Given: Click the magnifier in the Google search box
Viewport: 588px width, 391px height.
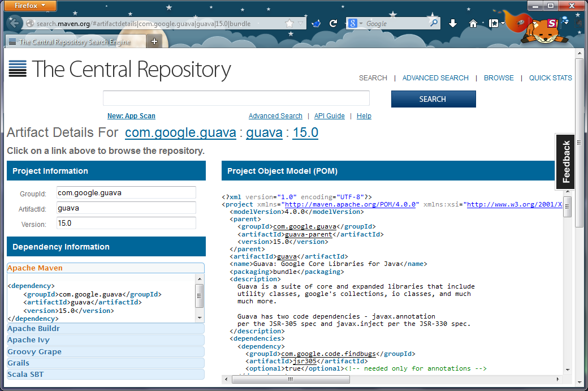Looking at the screenshot, I should (434, 23).
